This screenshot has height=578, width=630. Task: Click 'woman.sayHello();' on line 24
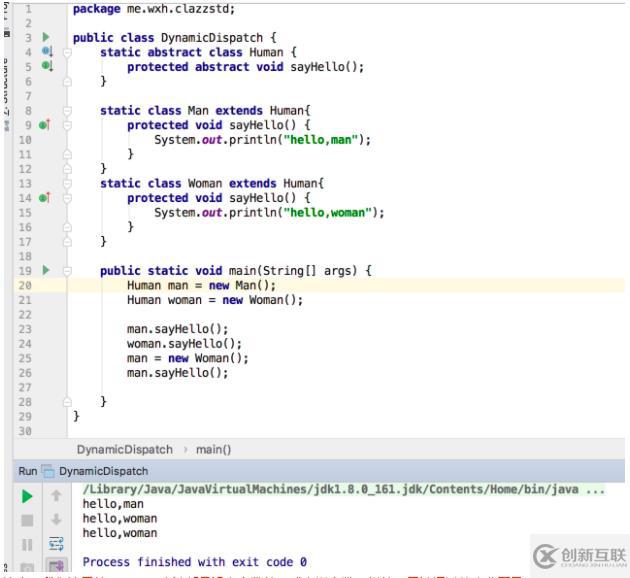[x=184, y=344]
